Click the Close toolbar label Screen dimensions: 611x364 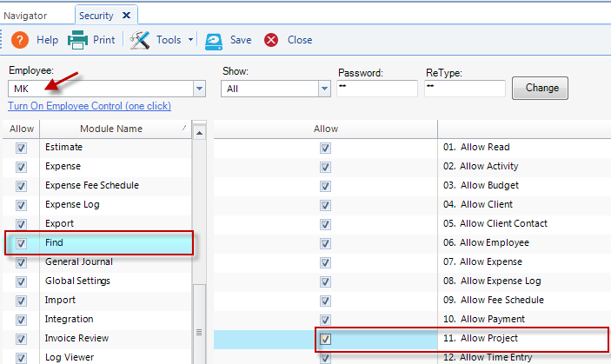point(300,40)
